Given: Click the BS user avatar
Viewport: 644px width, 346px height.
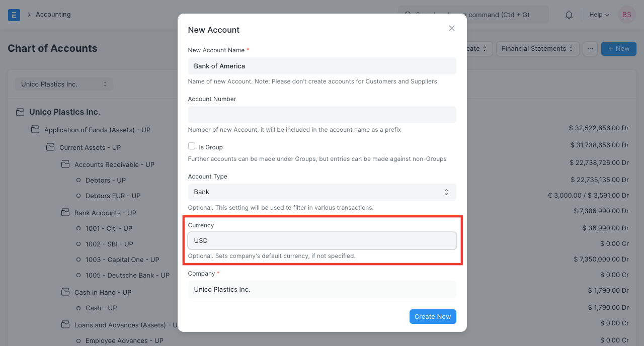Looking at the screenshot, I should (626, 15).
